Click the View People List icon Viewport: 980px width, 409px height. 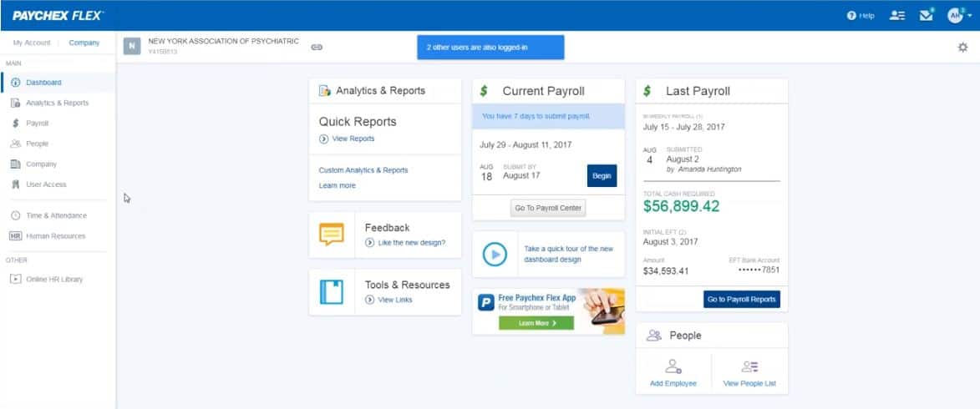click(x=749, y=366)
